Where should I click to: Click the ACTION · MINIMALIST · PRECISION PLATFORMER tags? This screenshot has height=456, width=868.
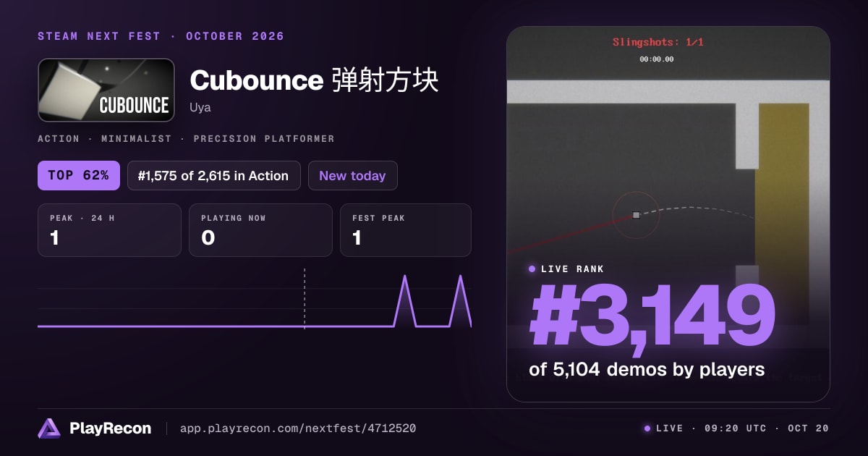(x=186, y=138)
